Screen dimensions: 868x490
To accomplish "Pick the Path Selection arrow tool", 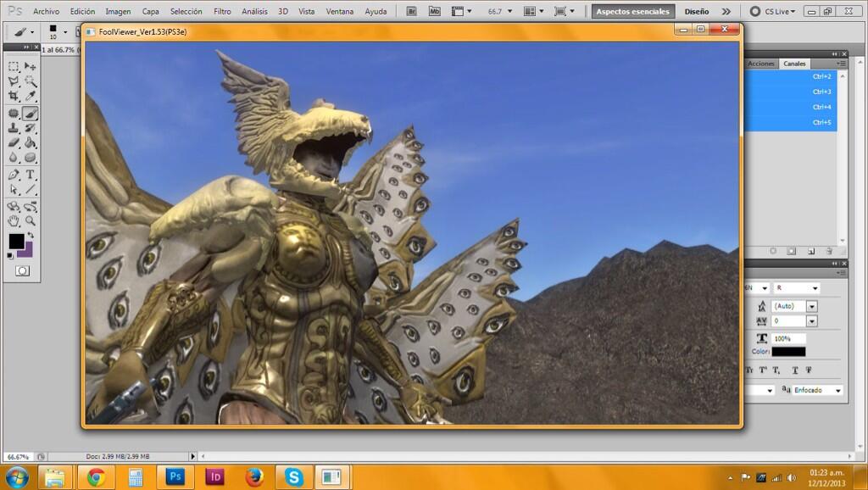I will coord(14,190).
